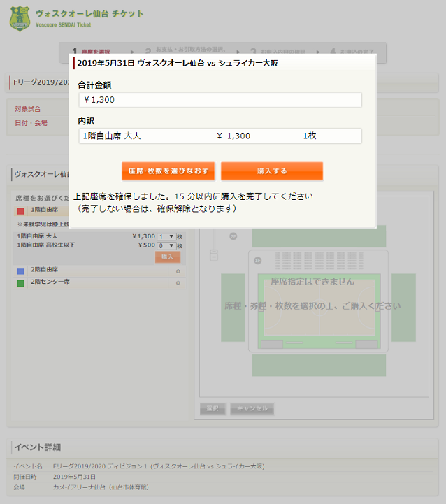Image resolution: width=446 pixels, height=504 pixels.
Task: Click the 対象試合 label
Action: click(x=28, y=109)
